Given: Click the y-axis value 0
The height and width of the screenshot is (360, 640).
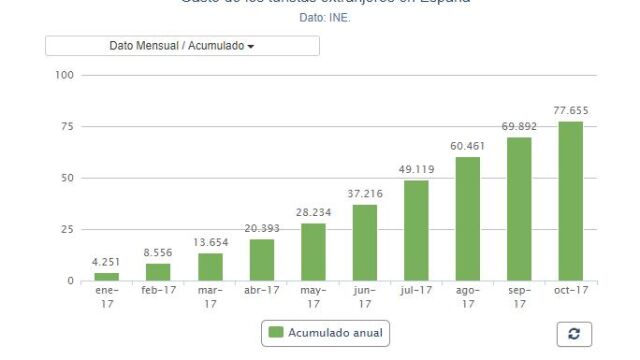Looking at the screenshot, I should 71,281.
